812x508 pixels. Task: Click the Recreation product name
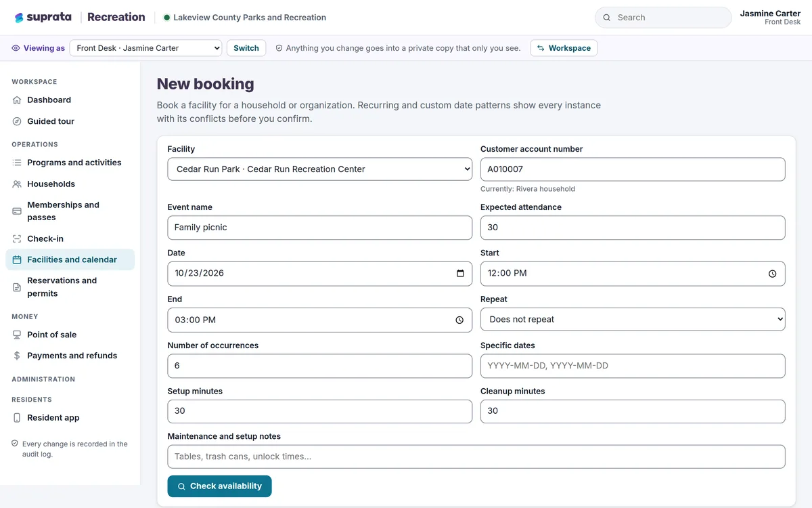[116, 18]
